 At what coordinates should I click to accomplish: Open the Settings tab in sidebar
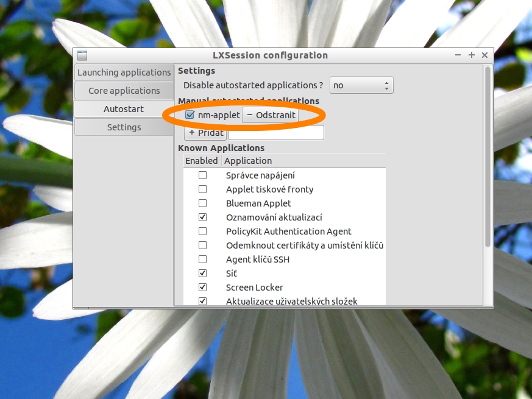click(x=124, y=127)
